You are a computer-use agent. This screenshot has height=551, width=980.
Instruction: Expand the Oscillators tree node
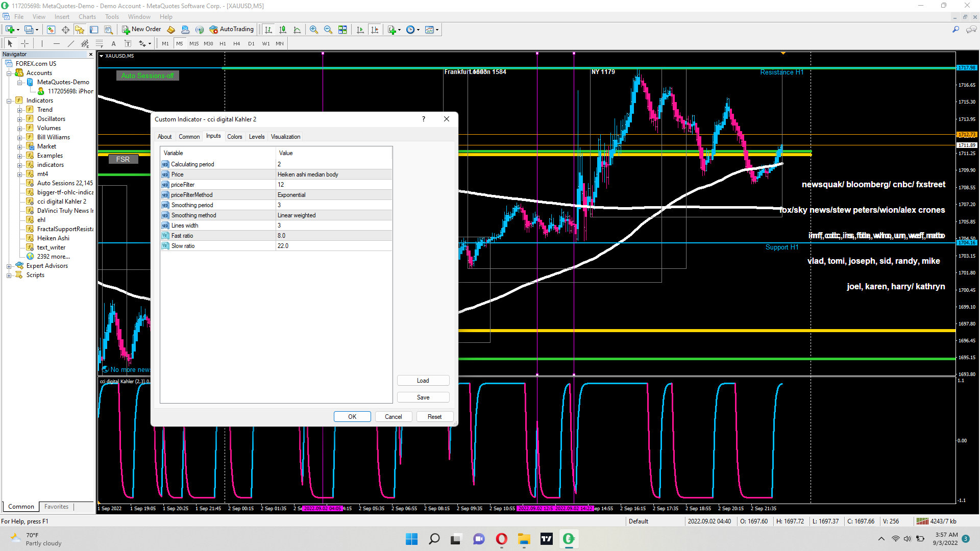[19, 119]
